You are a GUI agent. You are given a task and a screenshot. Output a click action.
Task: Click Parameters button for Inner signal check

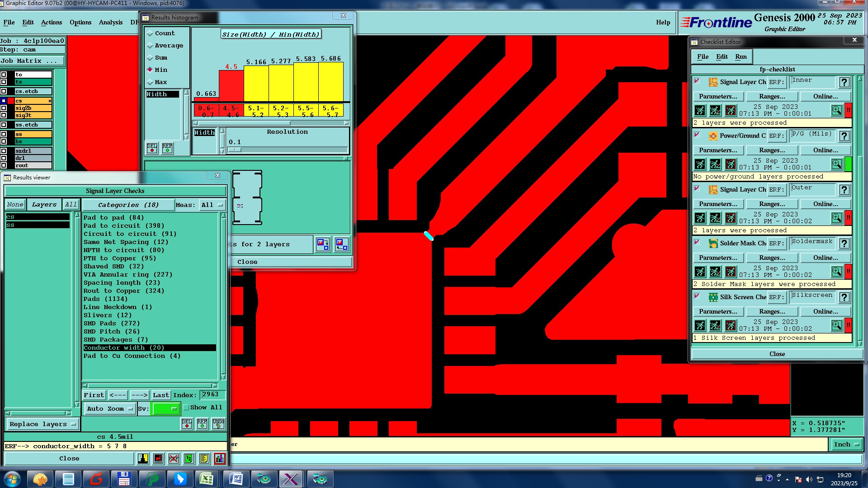[718, 97]
